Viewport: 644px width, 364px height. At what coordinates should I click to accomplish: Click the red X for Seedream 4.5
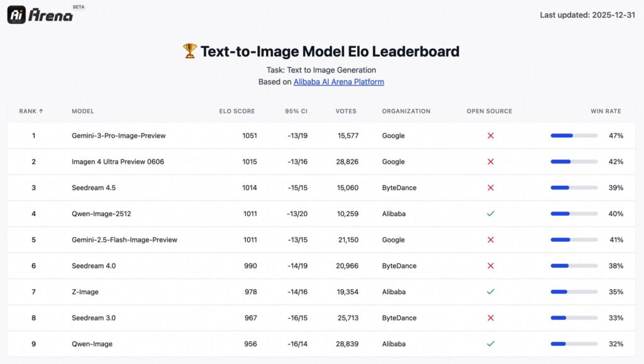[491, 188]
